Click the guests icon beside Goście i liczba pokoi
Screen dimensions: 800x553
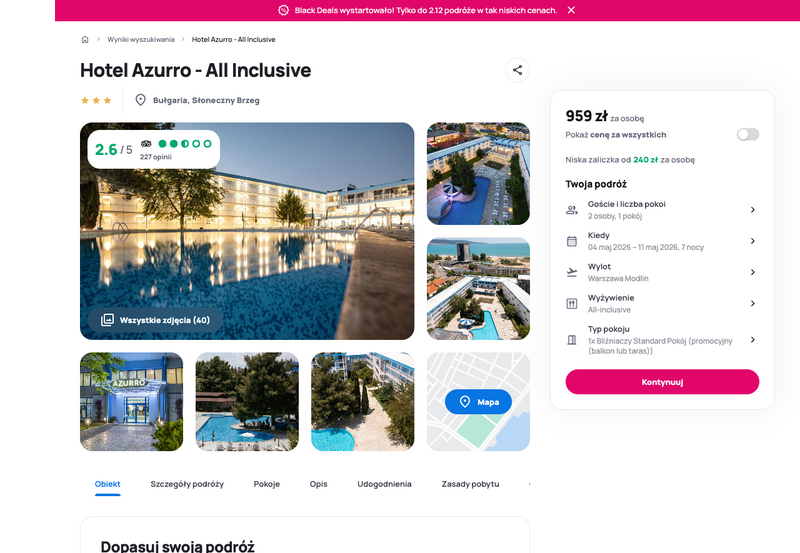[x=572, y=210]
